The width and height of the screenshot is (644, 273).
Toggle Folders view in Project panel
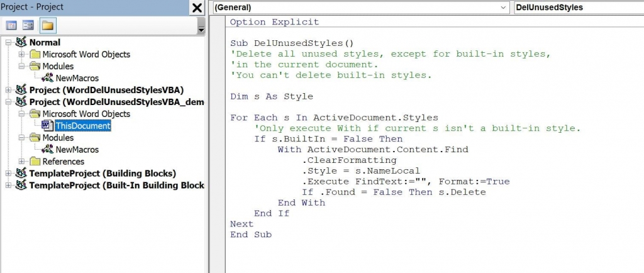click(47, 25)
